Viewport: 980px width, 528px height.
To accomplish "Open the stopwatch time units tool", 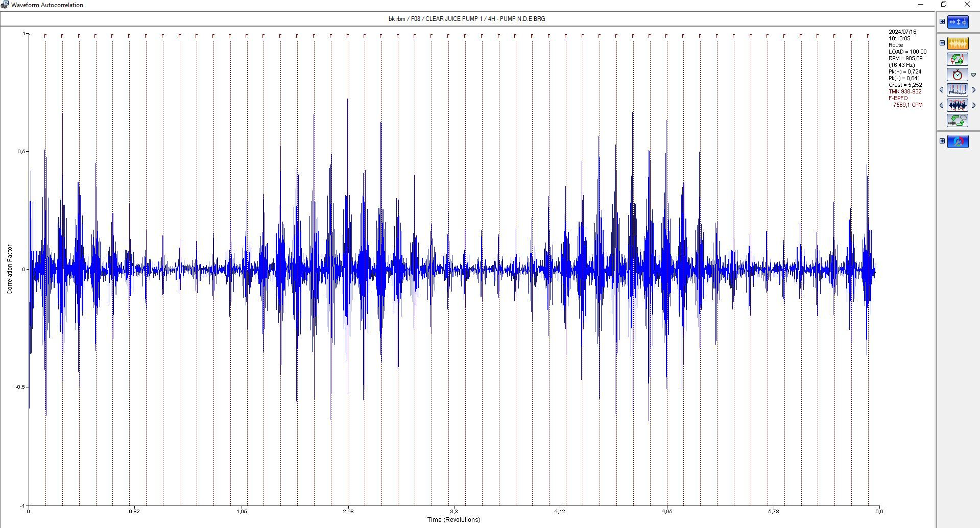I will (958, 75).
